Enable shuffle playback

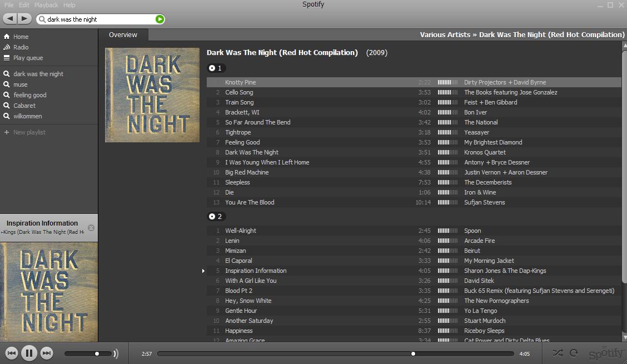558,353
